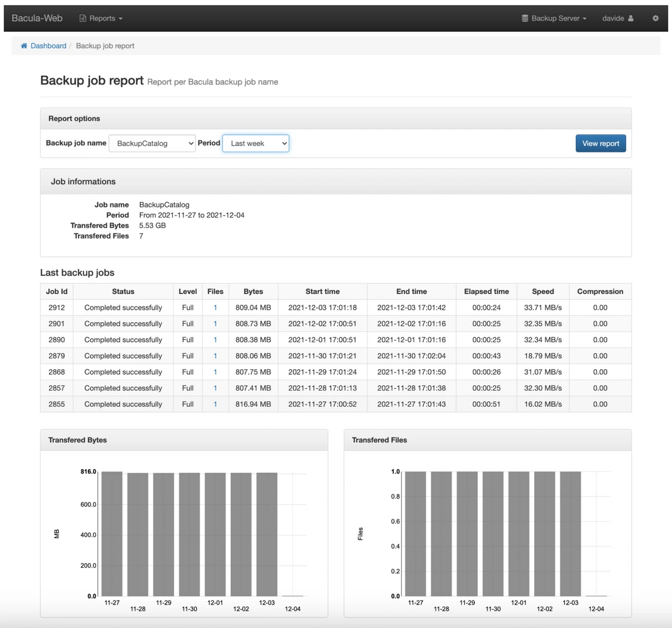Screen dimensions: 672x628
Task: Open files link for job 2901
Action: coord(215,324)
